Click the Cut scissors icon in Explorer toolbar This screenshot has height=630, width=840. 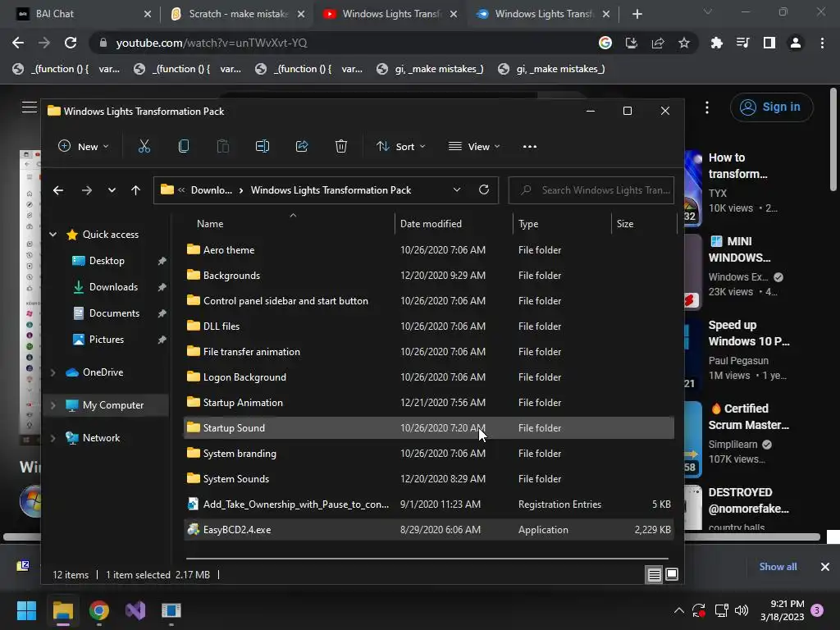point(144,146)
